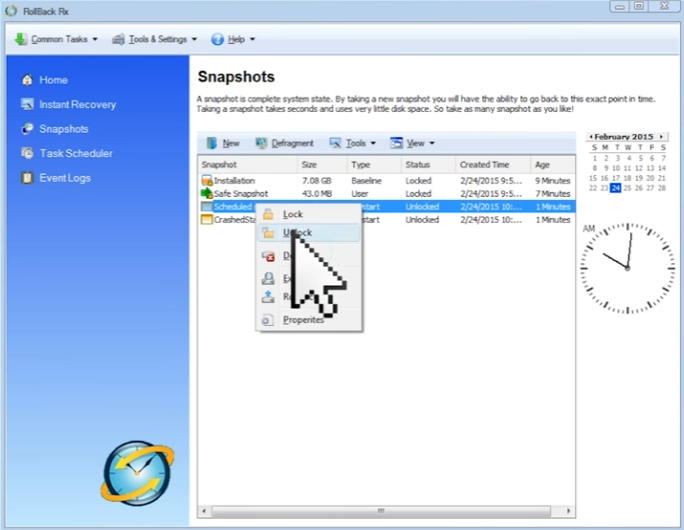Open Instant Recovery from sidebar icon
This screenshot has width=684, height=530.
pos(27,104)
